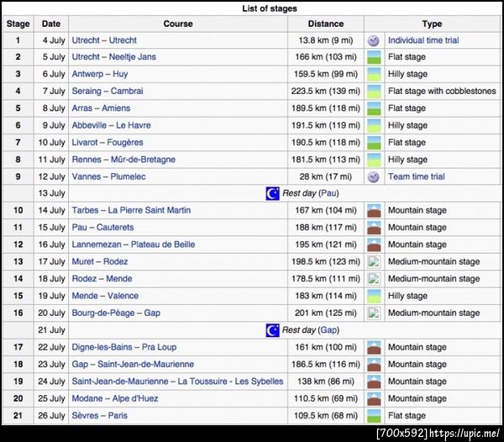
Task: Click the mountain icon in the Gap – Saint-Jean-de-Maurienne row
Action: coord(374,365)
